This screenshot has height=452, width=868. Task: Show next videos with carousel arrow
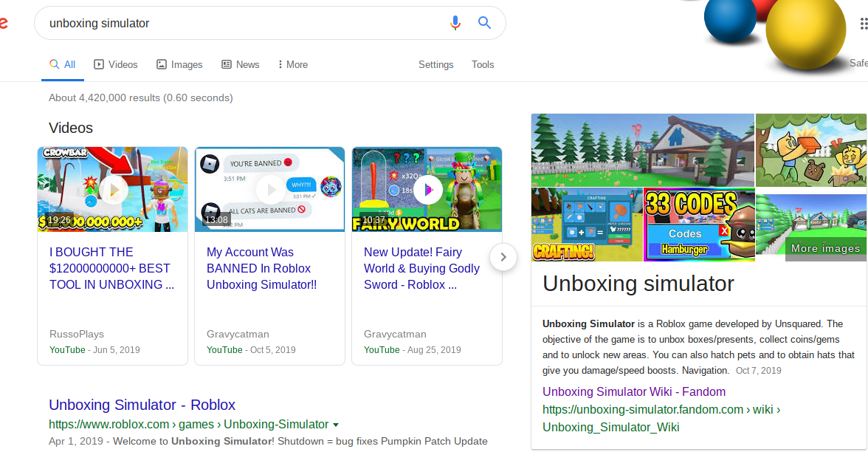[x=503, y=257]
